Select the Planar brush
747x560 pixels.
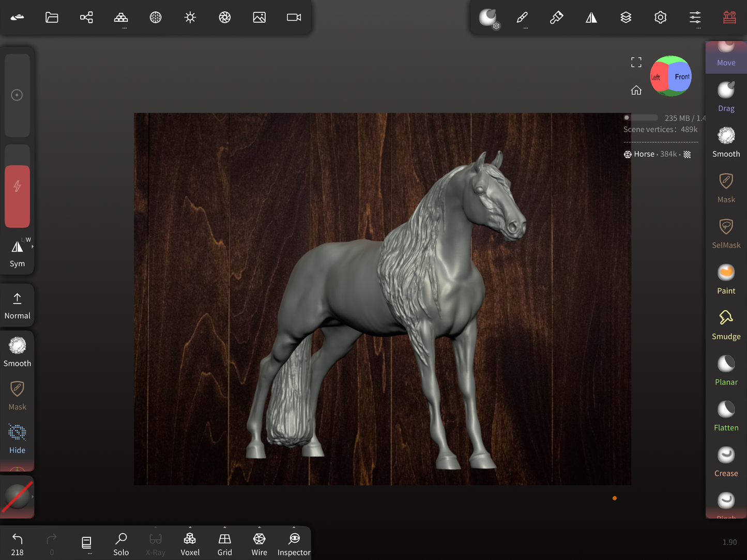[x=726, y=370]
